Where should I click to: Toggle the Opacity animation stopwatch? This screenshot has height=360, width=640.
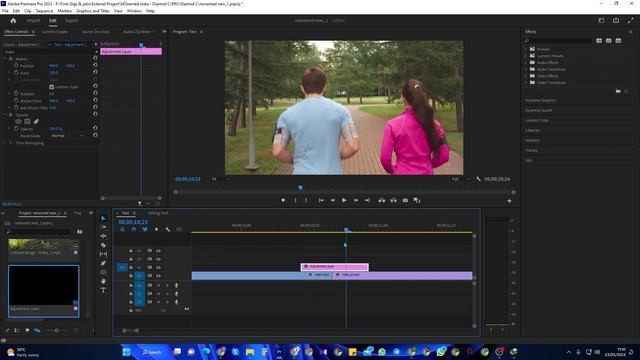pos(16,129)
